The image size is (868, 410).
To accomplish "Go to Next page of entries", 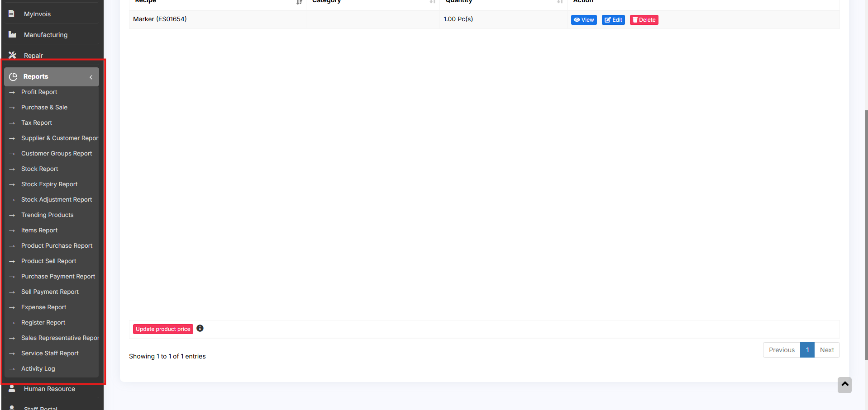I will (827, 350).
